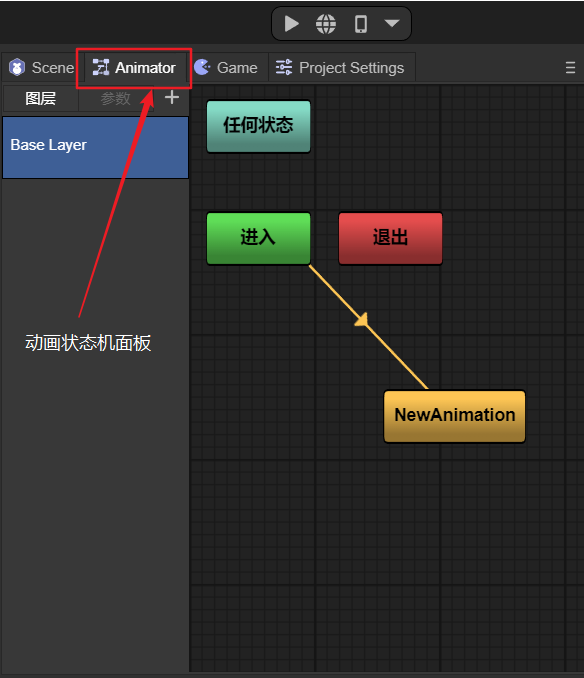Open the panel hamburger menu
584x678 pixels.
coord(570,67)
